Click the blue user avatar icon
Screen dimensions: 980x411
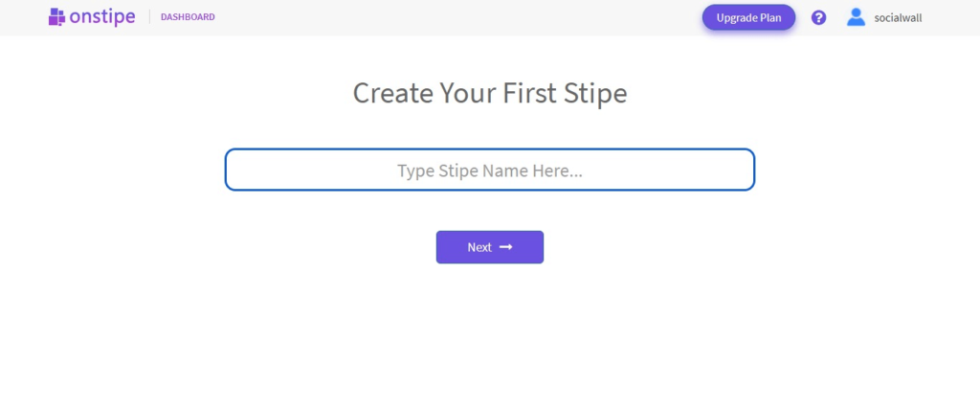856,17
